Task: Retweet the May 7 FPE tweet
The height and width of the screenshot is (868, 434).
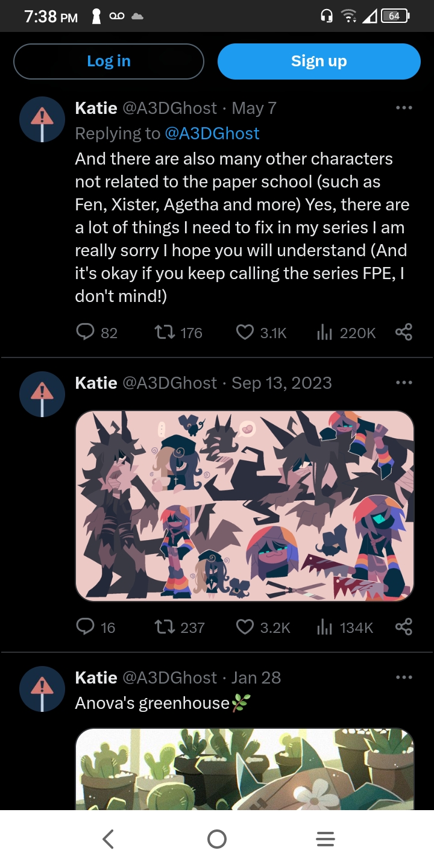Action: coord(165,332)
